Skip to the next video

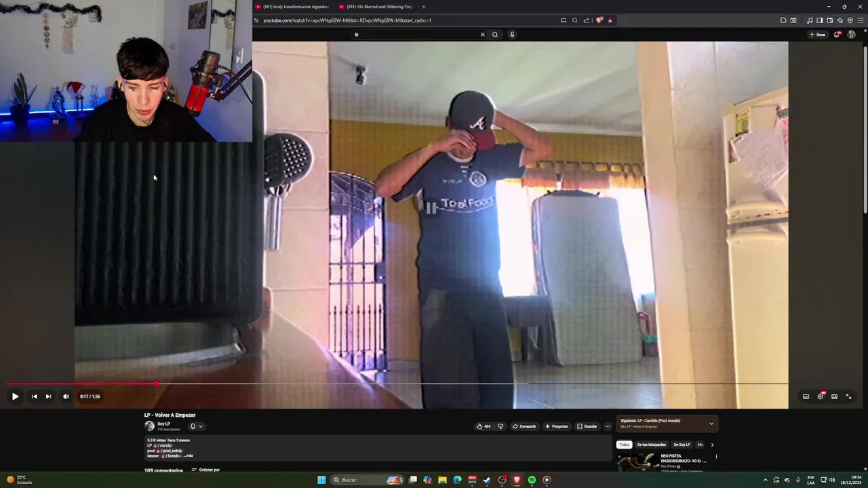pyautogui.click(x=48, y=396)
